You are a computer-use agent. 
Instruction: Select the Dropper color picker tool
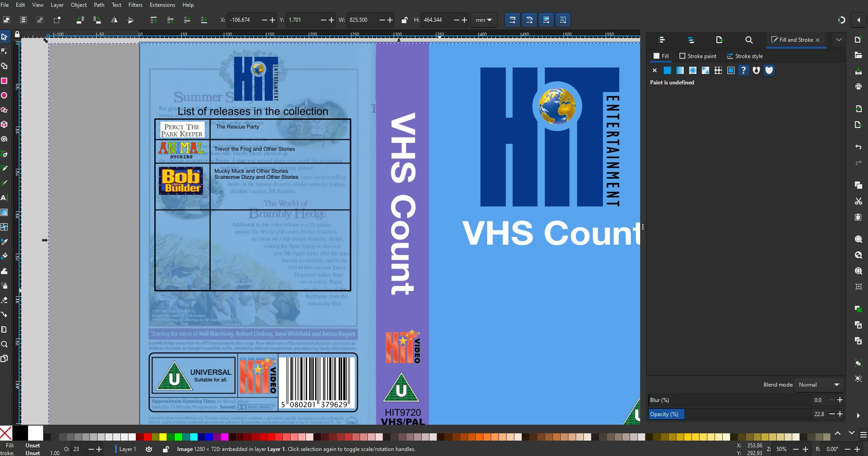click(4, 241)
